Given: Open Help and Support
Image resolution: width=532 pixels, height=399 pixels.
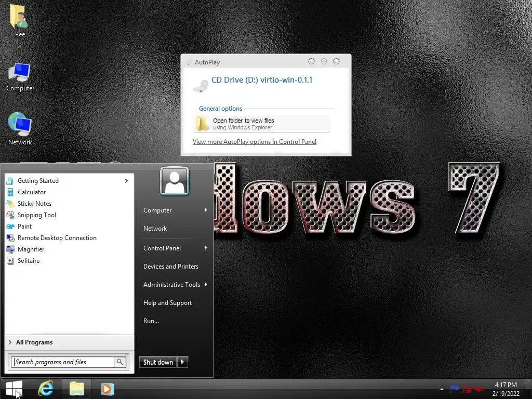Looking at the screenshot, I should 168,303.
